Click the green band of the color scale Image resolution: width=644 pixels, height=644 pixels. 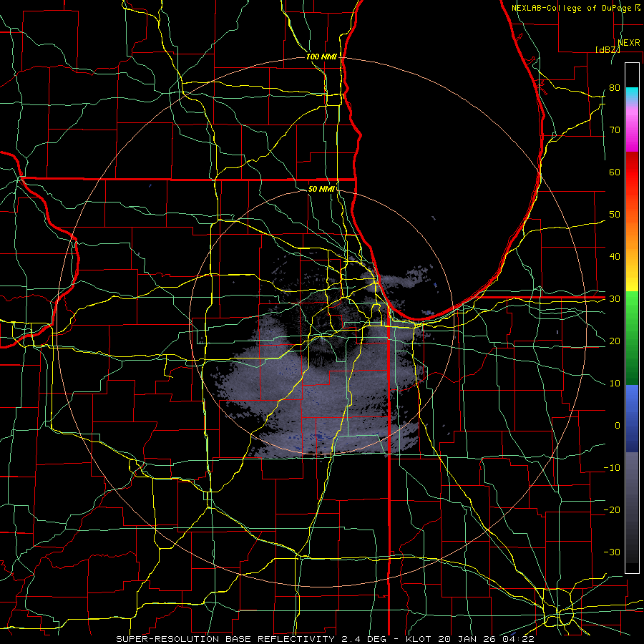[632, 338]
